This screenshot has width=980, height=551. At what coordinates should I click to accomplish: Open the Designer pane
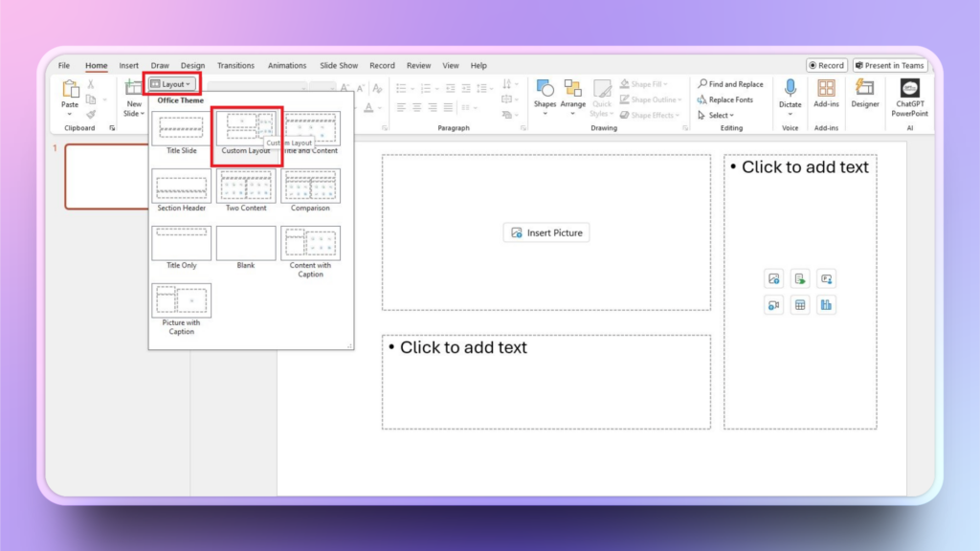865,93
